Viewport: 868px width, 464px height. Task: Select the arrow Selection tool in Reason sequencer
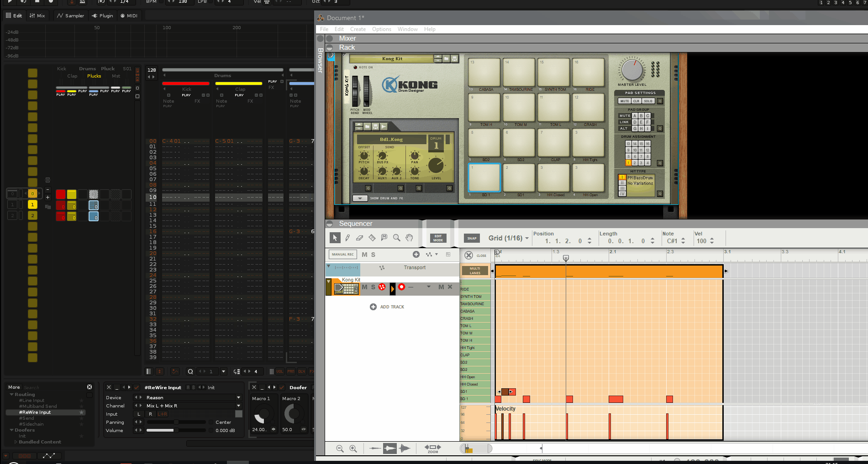335,238
